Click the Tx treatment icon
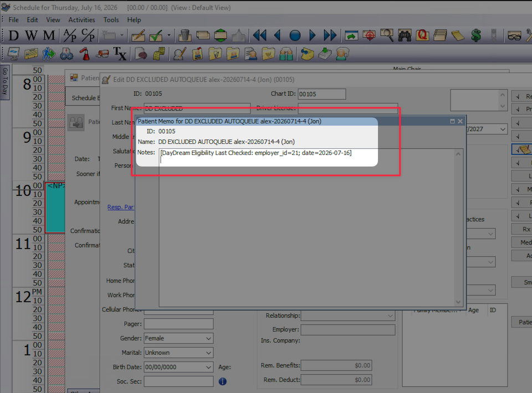 (x=120, y=54)
